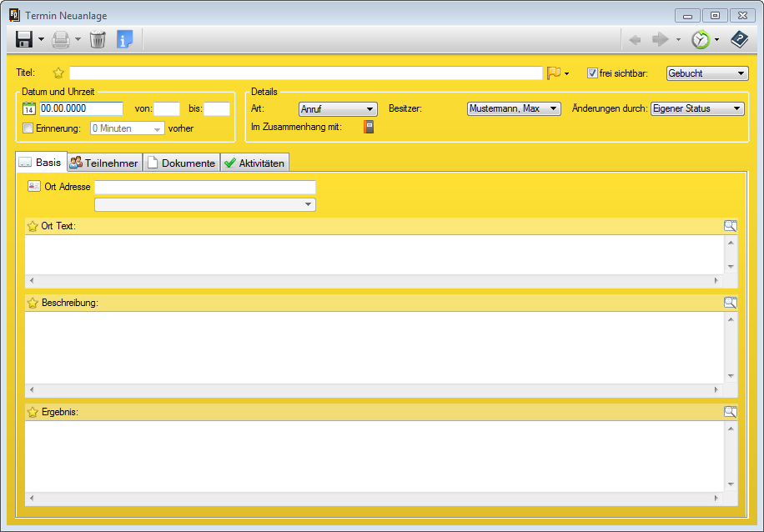764x532 pixels.
Task: Switch to the Teilnehmer tab
Action: 104,163
